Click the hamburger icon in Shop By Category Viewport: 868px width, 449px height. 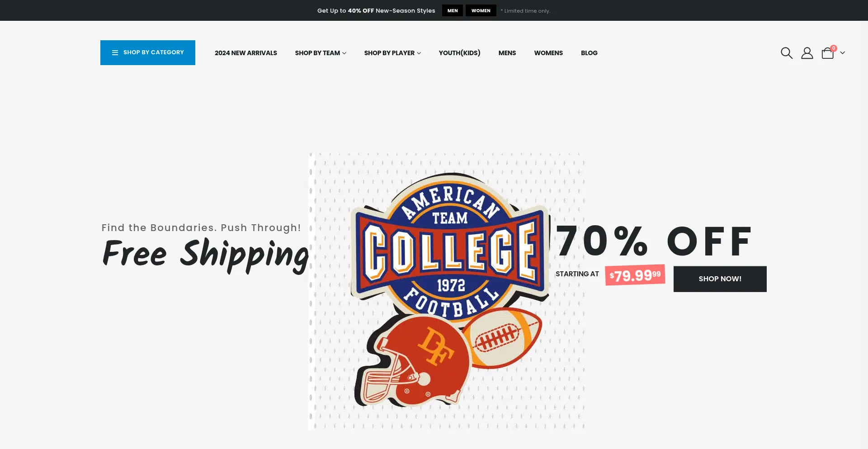point(115,52)
